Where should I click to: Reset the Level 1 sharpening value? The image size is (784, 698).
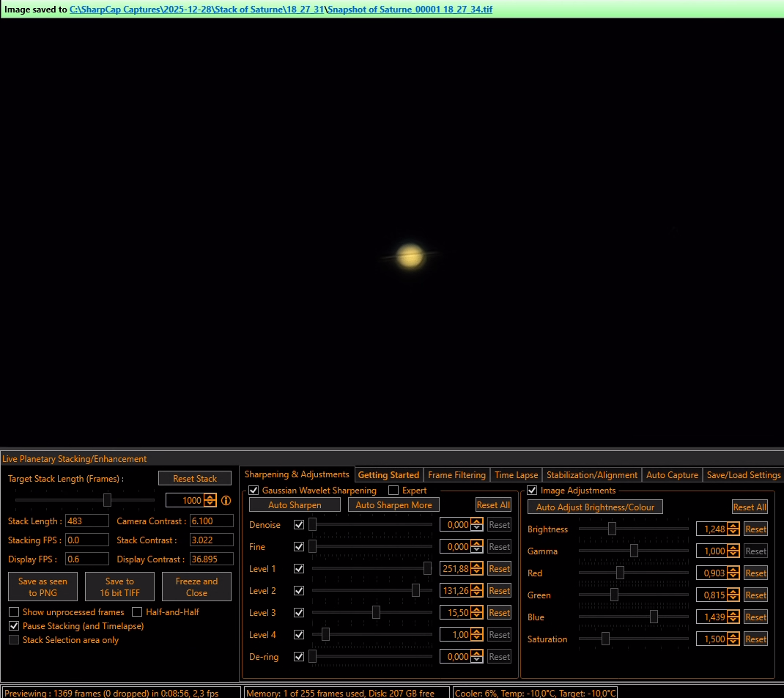point(499,569)
